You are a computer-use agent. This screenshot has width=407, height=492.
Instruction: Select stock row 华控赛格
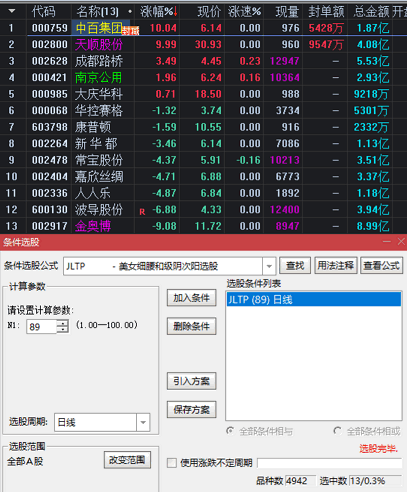(203, 110)
